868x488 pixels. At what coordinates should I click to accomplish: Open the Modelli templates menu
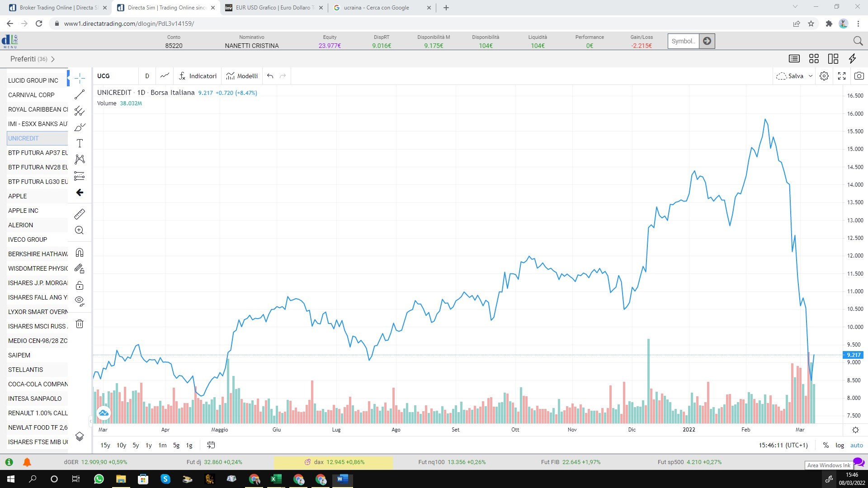pos(242,76)
